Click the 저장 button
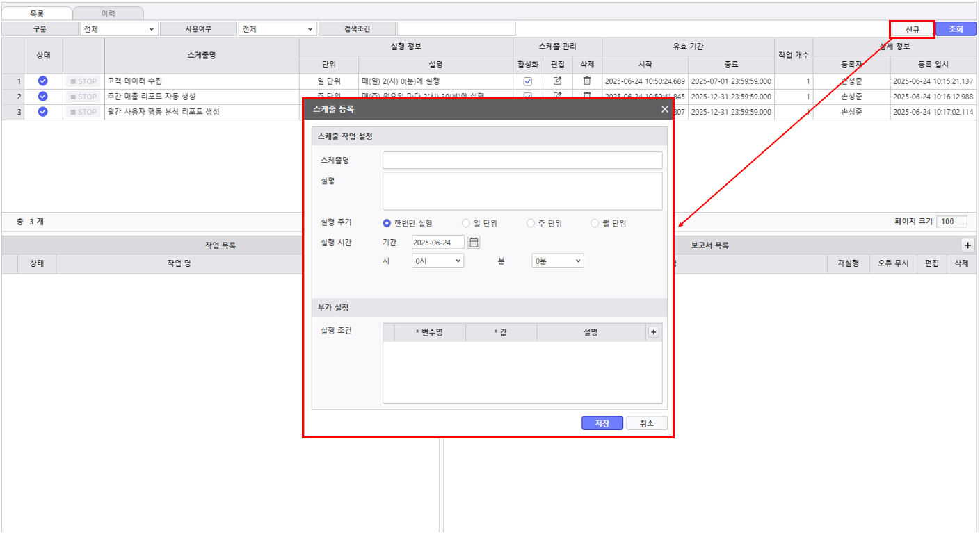 tap(602, 423)
